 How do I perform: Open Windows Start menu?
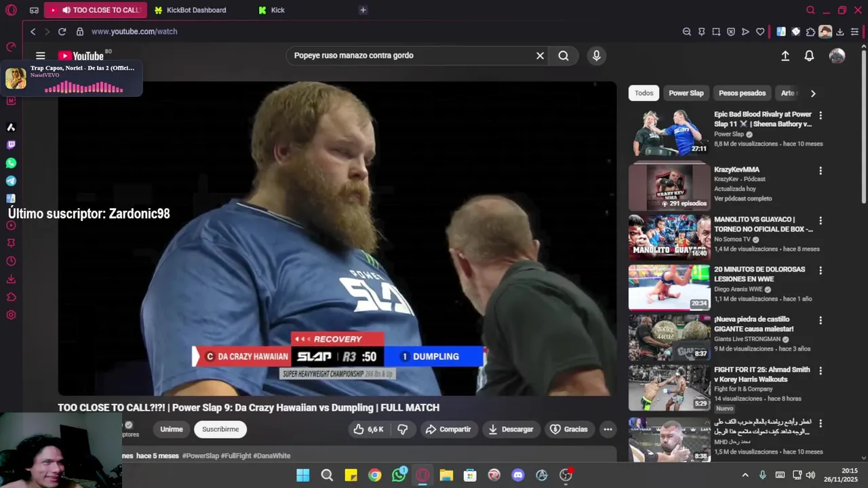click(303, 475)
